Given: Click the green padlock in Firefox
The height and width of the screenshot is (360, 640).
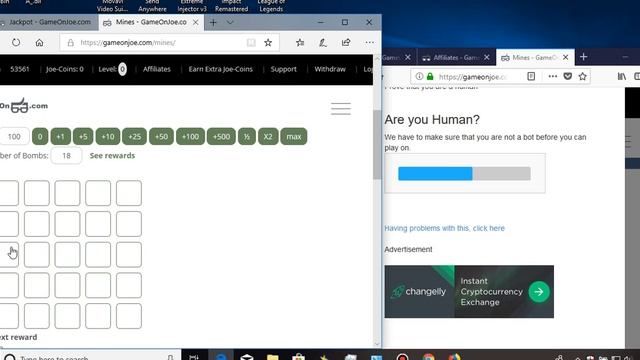Looking at the screenshot, I should click(x=430, y=76).
